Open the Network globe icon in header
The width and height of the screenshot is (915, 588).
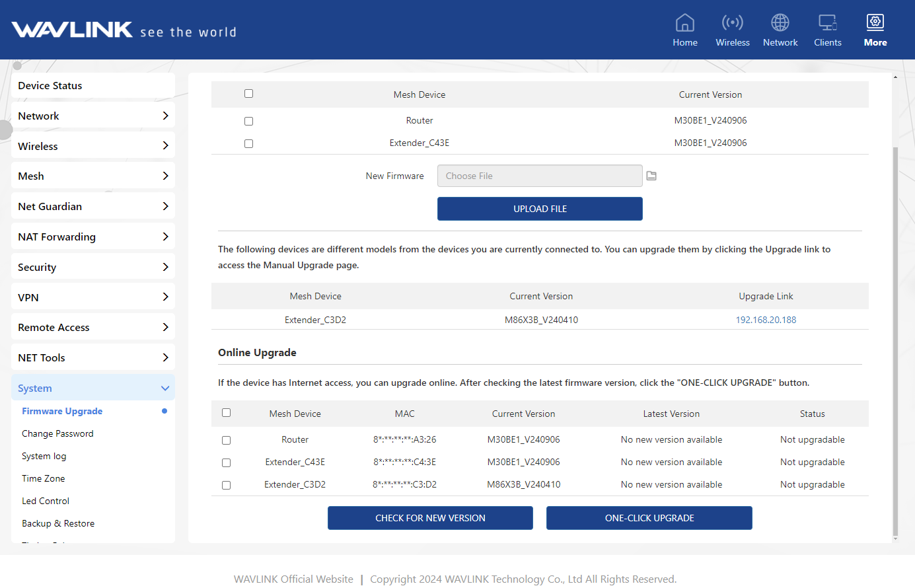[780, 23]
